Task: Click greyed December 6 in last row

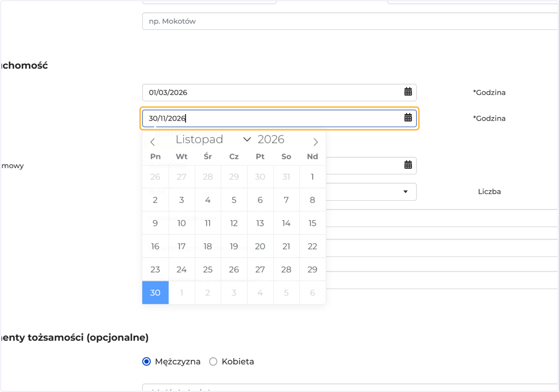Action: 313,293
